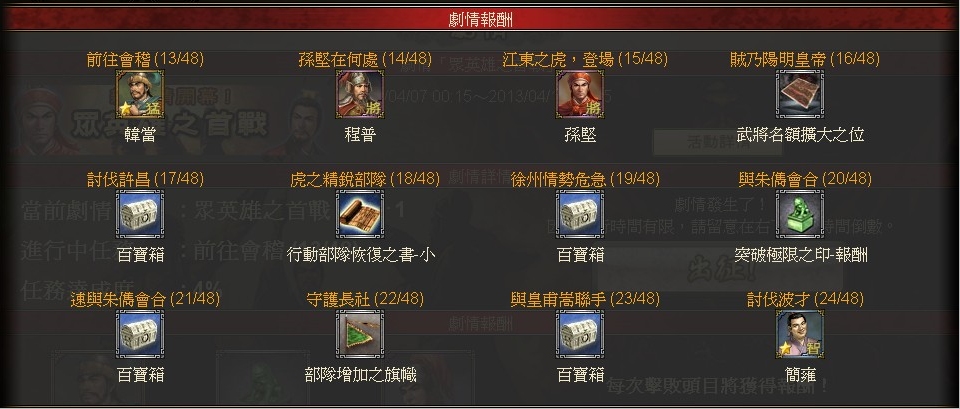The height and width of the screenshot is (409, 960).
Task: Click the 行動部隊恢復之書-小 scroll icon
Action: click(x=360, y=214)
